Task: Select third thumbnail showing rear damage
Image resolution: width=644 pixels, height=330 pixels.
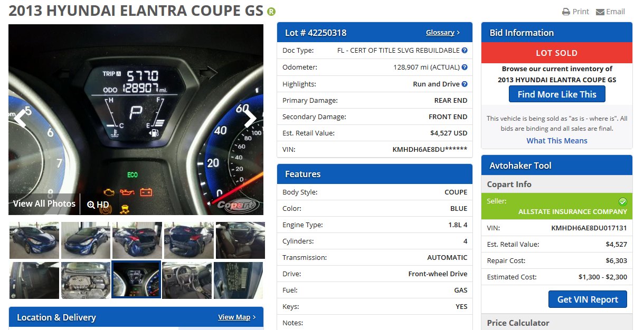Action: click(x=137, y=240)
